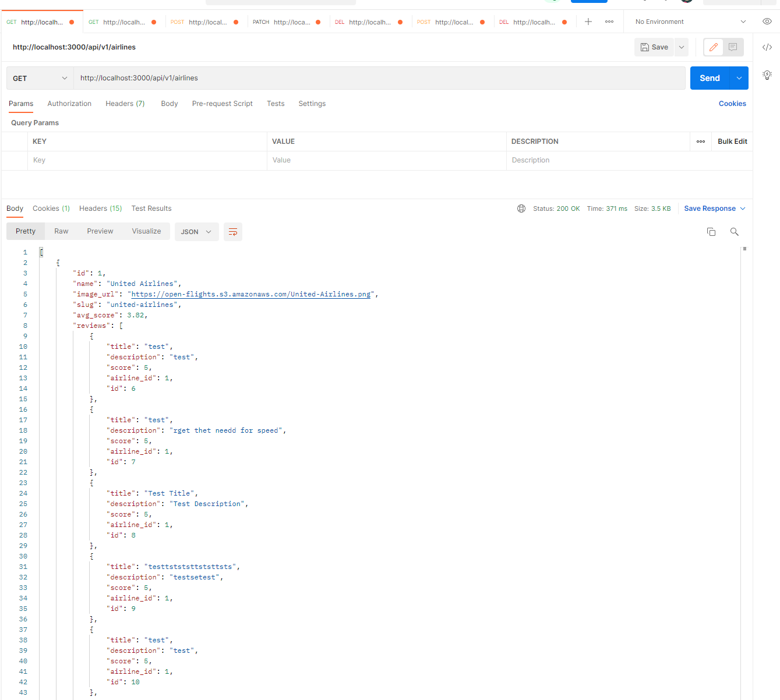The image size is (780, 700).
Task: Open search in the response viewer
Action: [734, 232]
